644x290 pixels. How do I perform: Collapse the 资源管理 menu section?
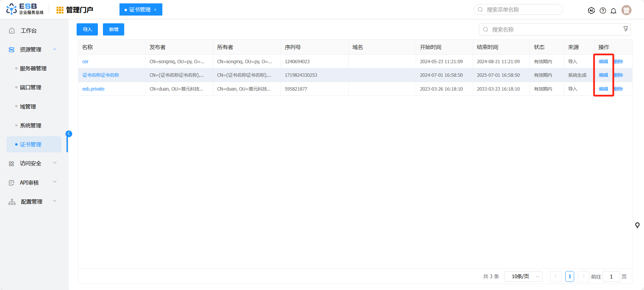click(x=55, y=49)
